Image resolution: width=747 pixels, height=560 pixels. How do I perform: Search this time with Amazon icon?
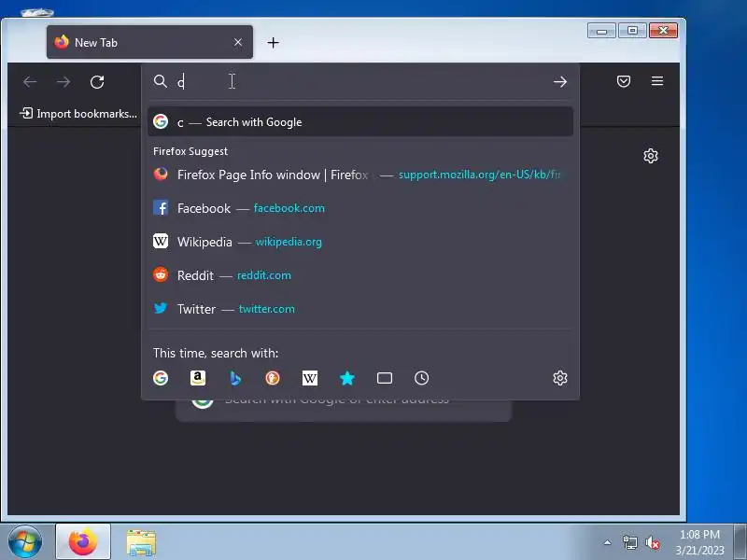[198, 378]
